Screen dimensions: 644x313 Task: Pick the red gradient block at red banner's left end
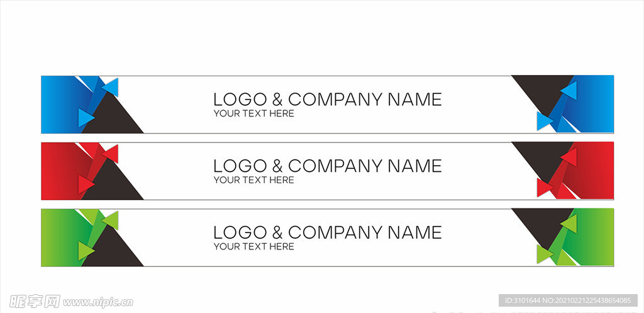(62, 171)
